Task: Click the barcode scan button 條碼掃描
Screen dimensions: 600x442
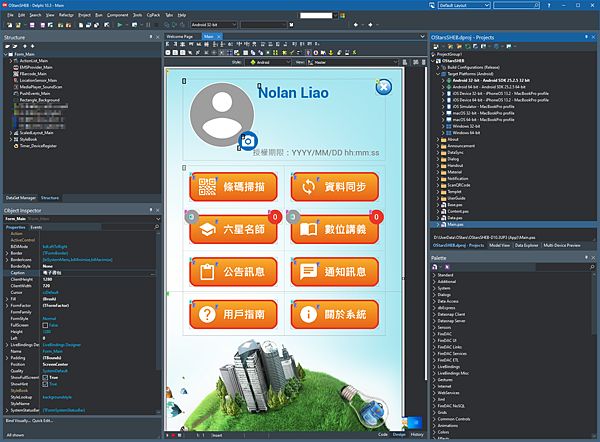Action: 233,187
